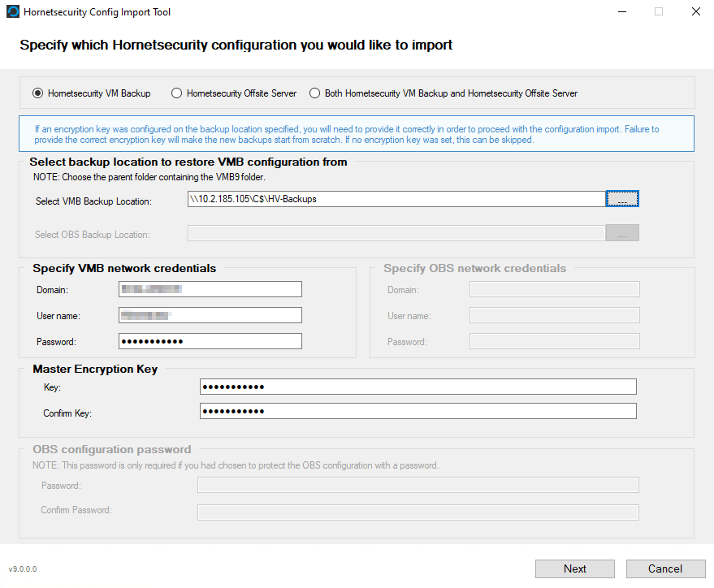
Task: Minimize the Config Import Tool window
Action: click(621, 12)
